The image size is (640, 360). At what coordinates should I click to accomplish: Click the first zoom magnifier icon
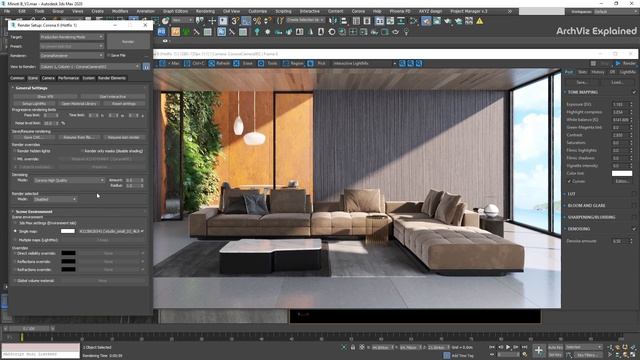coord(402,63)
